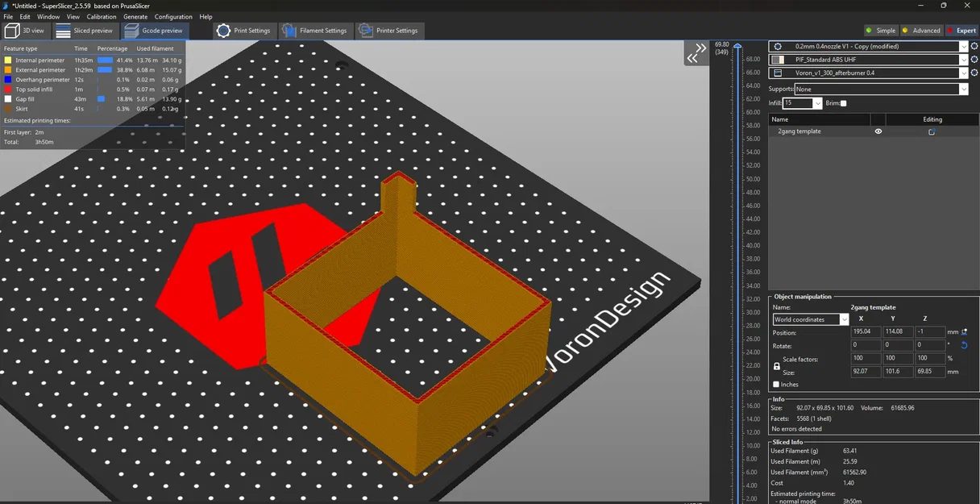Screen dimensions: 980x504
Task: Select the 2gang template row in object list
Action: tap(873, 131)
